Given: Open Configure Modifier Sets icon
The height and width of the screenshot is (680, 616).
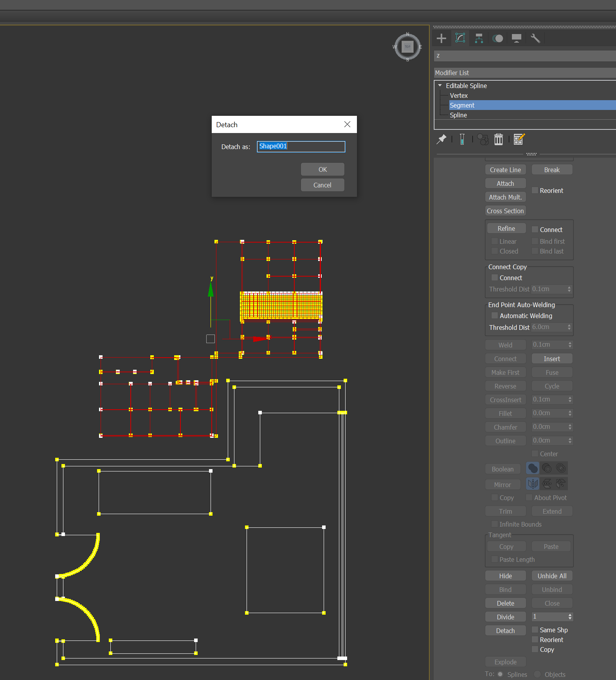Looking at the screenshot, I should [x=519, y=139].
